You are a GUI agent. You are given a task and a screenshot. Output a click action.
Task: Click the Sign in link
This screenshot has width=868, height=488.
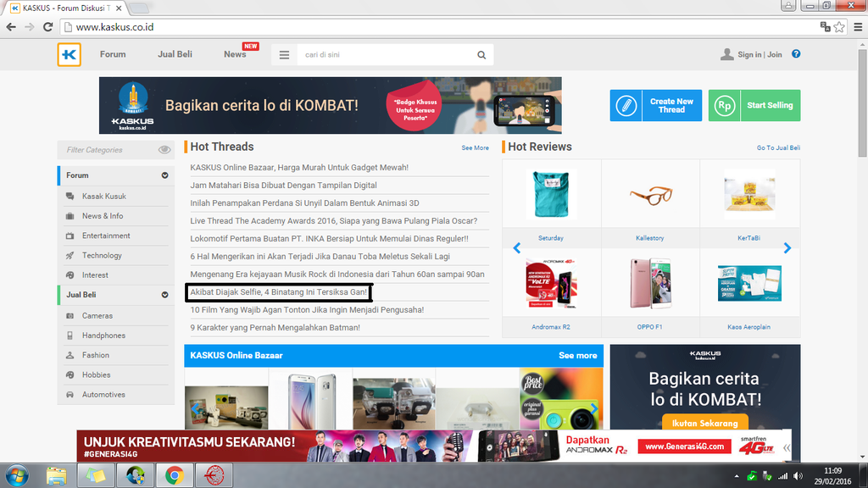pos(749,54)
